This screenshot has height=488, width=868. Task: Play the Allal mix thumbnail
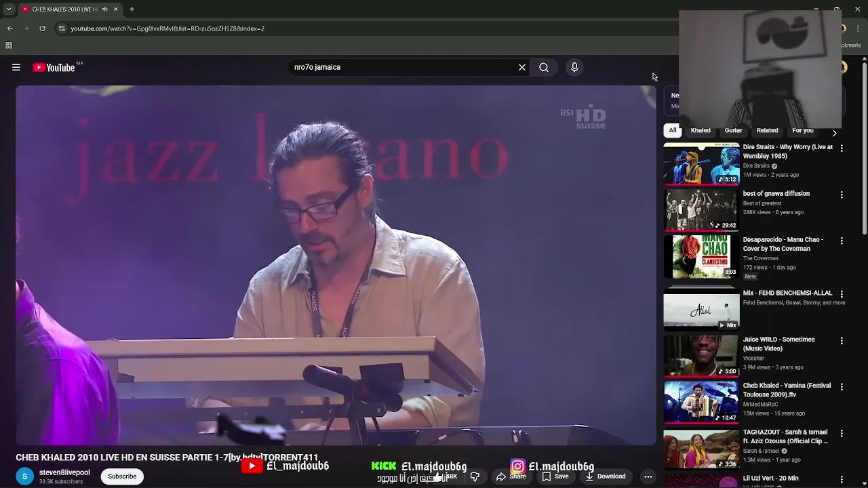point(701,309)
